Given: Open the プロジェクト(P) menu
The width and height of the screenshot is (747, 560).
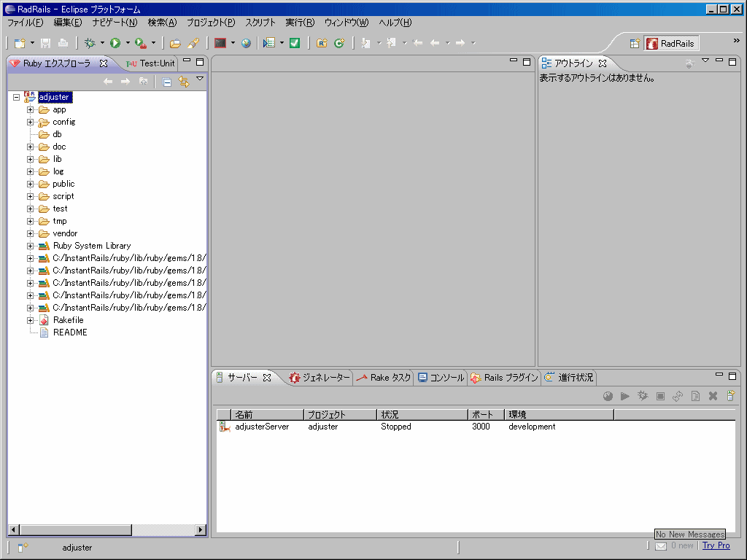Looking at the screenshot, I should (211, 23).
